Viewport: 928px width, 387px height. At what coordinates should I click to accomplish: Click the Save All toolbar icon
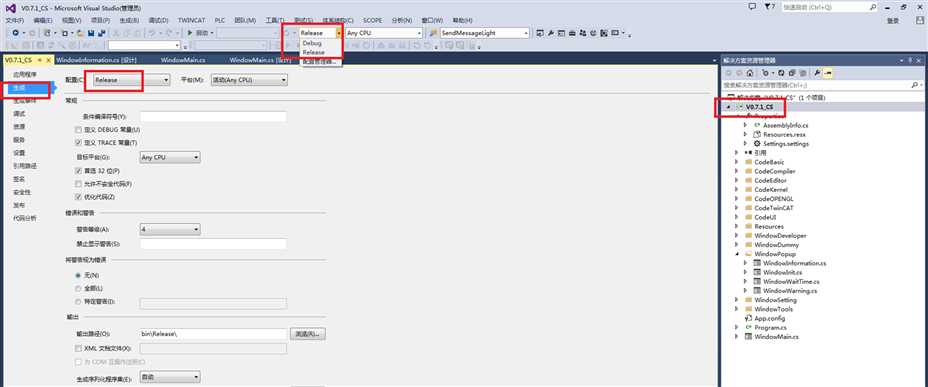[x=101, y=33]
